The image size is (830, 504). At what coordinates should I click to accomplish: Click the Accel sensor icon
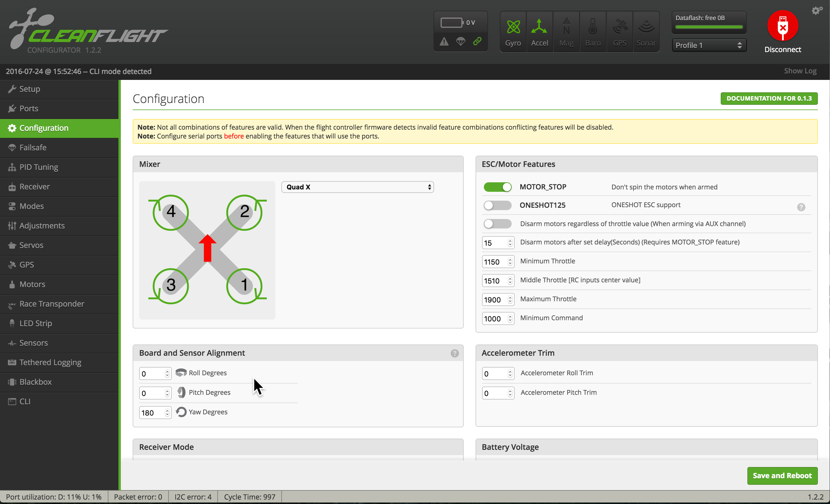tap(539, 27)
